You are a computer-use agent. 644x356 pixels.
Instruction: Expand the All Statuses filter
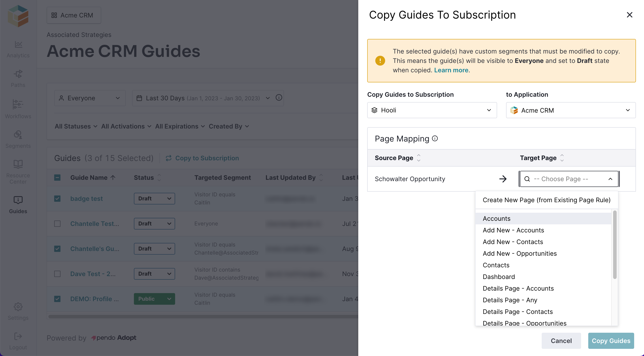coord(76,126)
